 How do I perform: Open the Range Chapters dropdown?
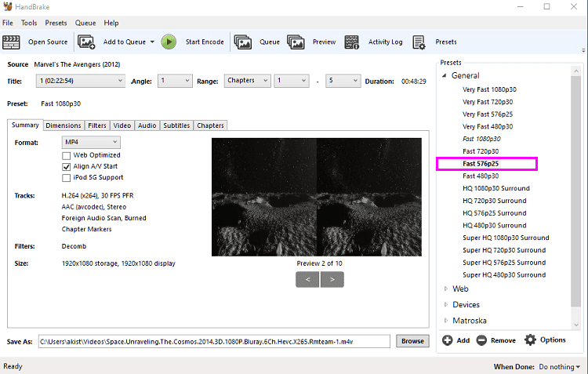tap(248, 81)
